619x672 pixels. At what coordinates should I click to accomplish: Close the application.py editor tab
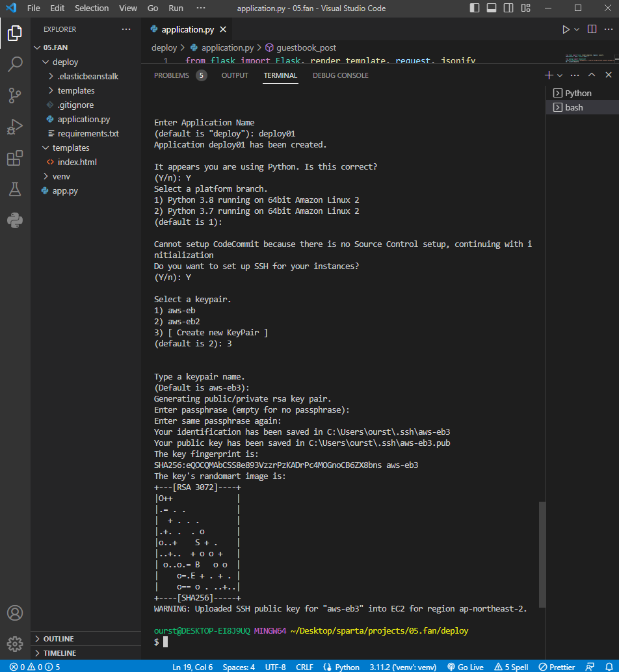[223, 30]
